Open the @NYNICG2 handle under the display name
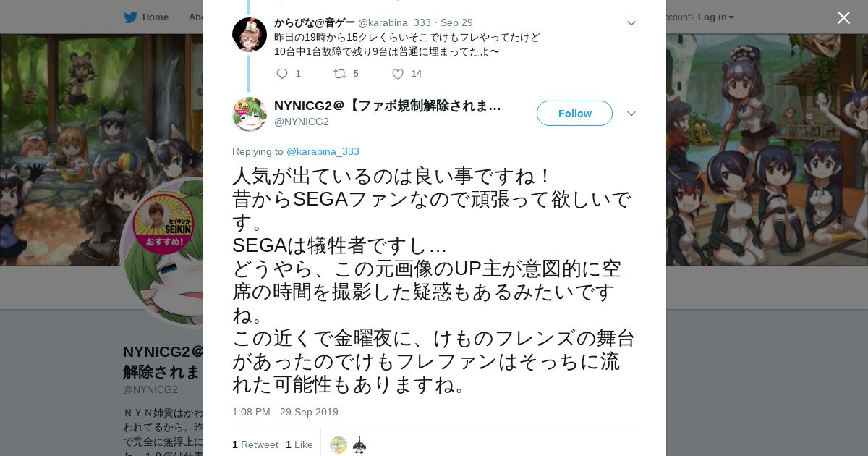Image resolution: width=868 pixels, height=456 pixels. click(302, 122)
